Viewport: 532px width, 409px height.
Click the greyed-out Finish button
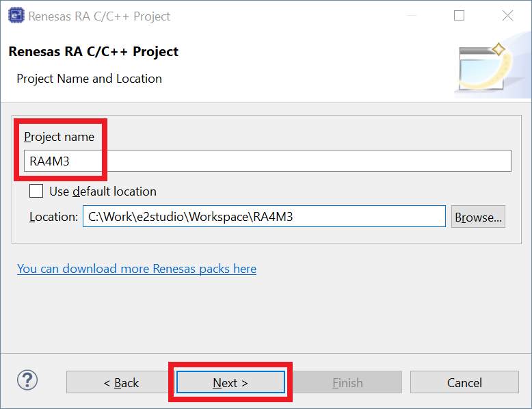point(347,382)
